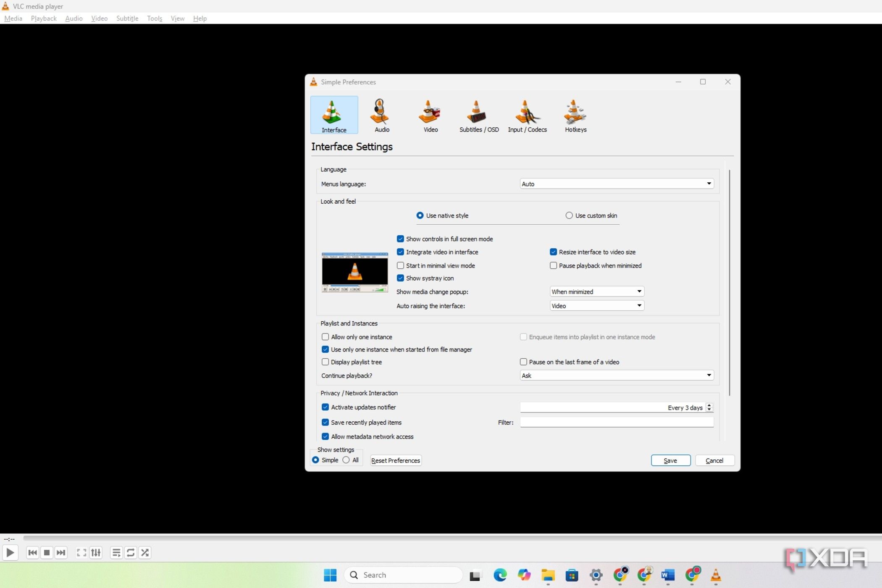882x588 pixels.
Task: Enable Display playlist tree checkbox
Action: pos(325,362)
